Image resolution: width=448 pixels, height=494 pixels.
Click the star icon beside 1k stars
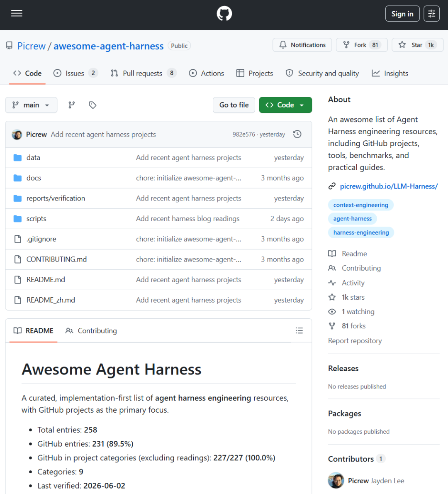point(332,297)
